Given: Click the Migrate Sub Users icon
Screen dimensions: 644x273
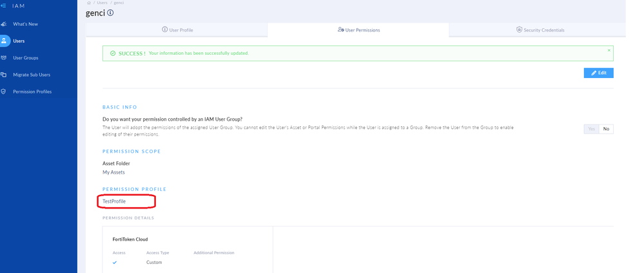Looking at the screenshot, I should click(4, 74).
